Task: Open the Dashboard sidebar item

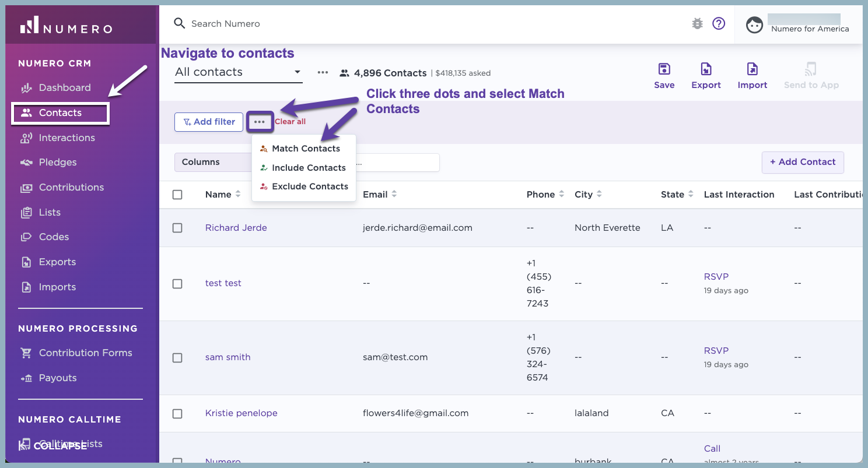Action: [x=55, y=88]
